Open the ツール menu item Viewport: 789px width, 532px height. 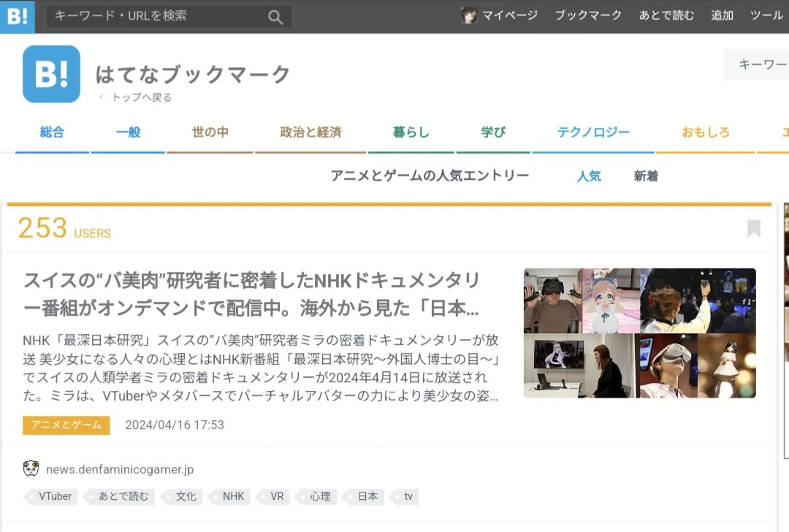766,15
